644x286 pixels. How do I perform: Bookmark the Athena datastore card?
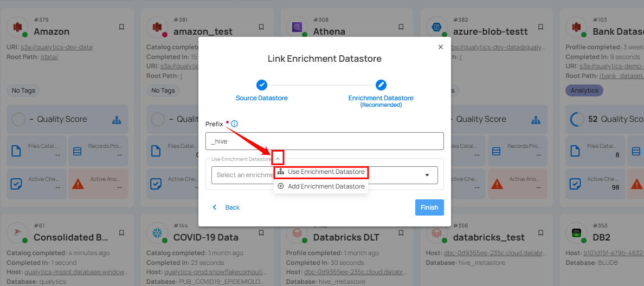(x=401, y=27)
